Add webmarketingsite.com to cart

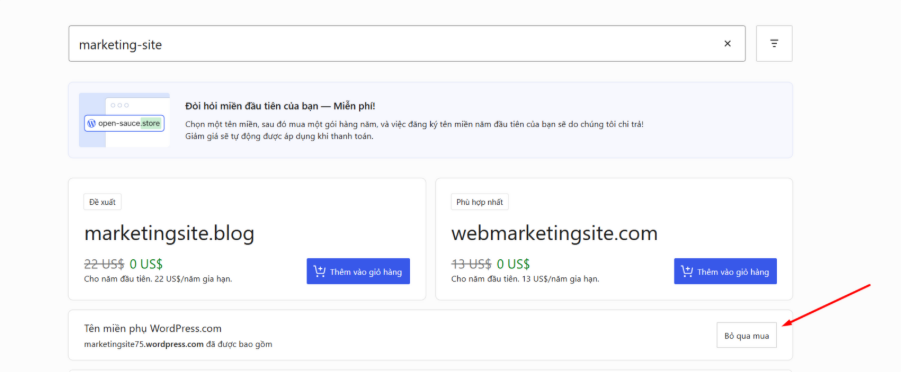coord(725,271)
